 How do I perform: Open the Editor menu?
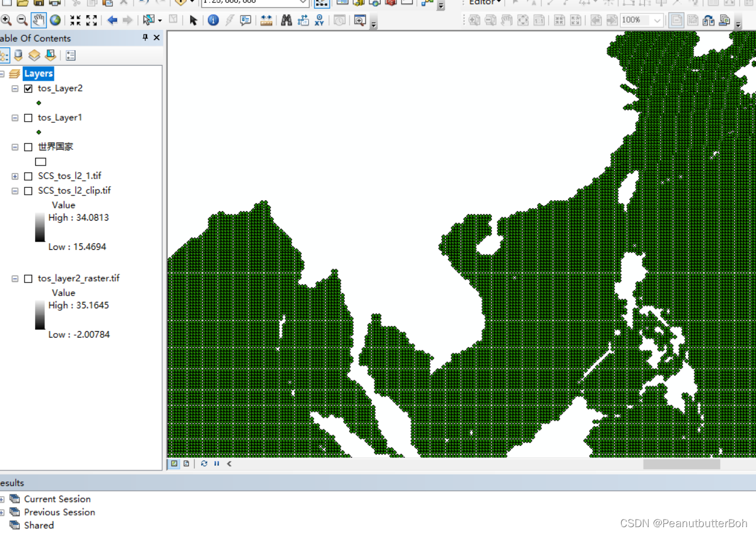click(481, 3)
